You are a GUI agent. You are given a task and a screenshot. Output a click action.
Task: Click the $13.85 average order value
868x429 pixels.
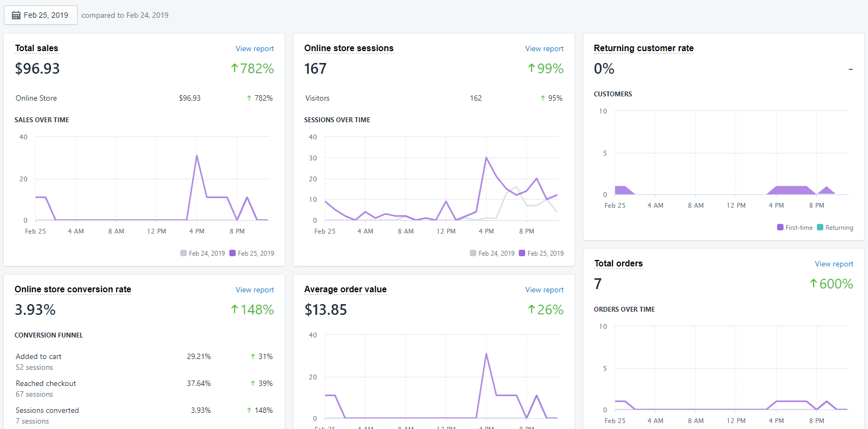[326, 310]
